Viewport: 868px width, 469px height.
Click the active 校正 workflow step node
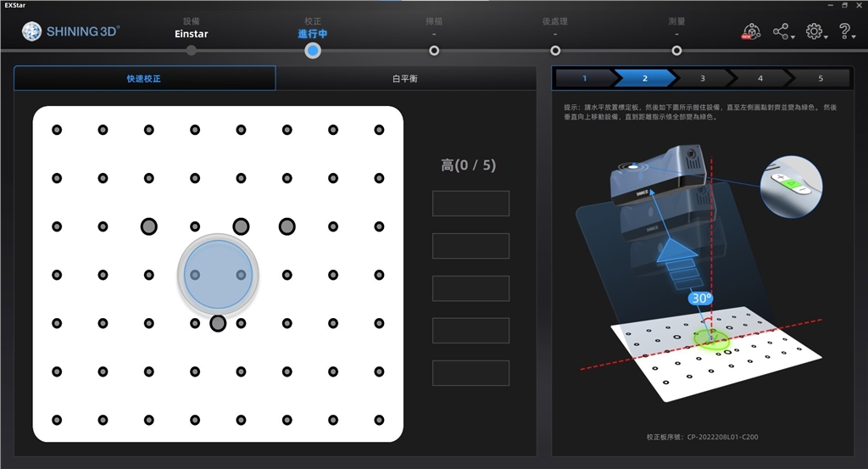[313, 50]
